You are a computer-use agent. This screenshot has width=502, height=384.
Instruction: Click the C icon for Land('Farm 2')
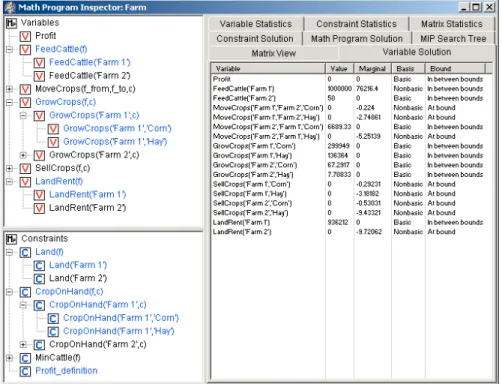[39, 279]
